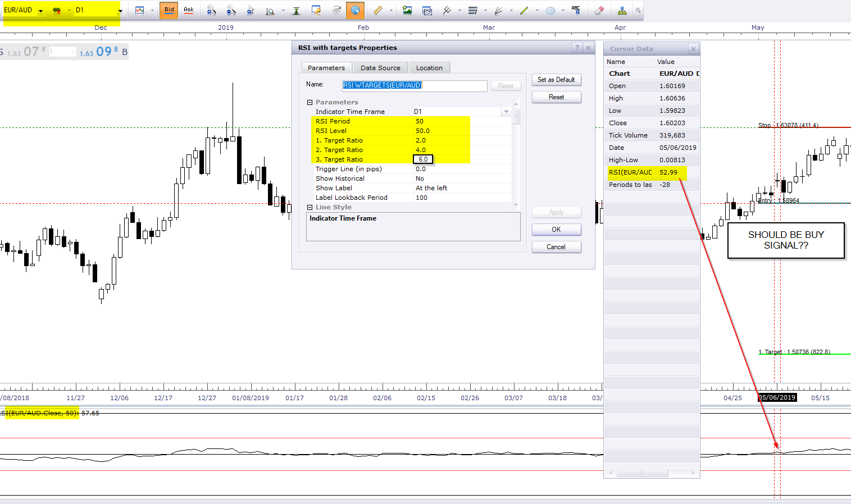Select the Fibonacci retracement lines tool
The image size is (851, 504).
(472, 10)
